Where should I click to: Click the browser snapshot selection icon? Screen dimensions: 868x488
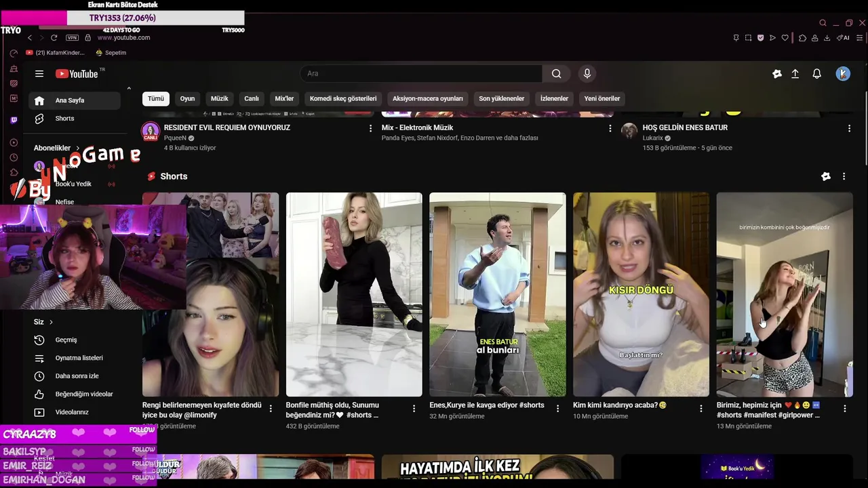click(749, 38)
